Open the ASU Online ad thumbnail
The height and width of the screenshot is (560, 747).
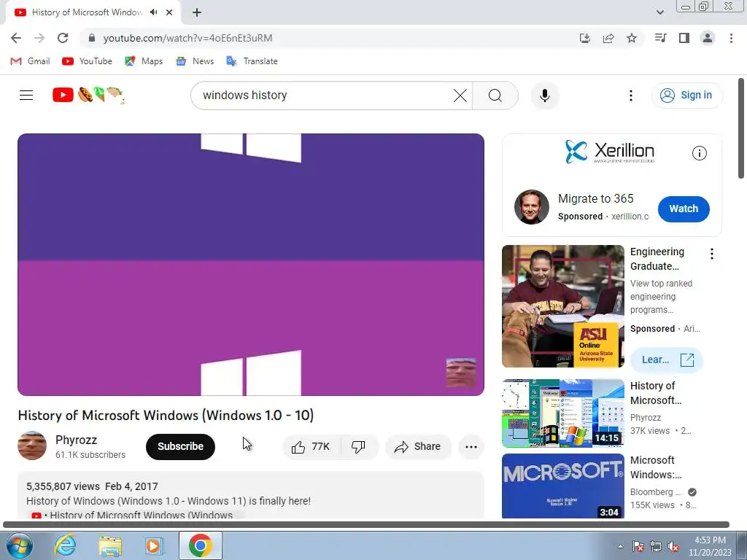point(562,306)
